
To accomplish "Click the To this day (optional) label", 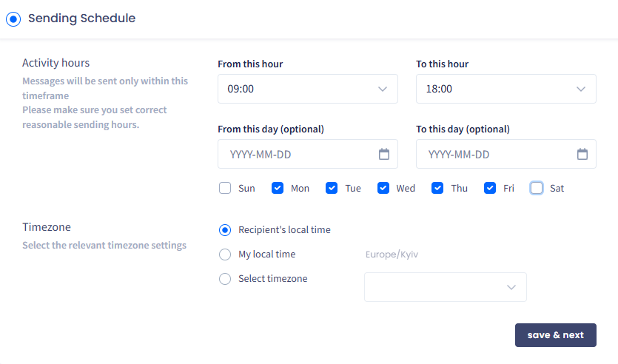I will [x=463, y=129].
